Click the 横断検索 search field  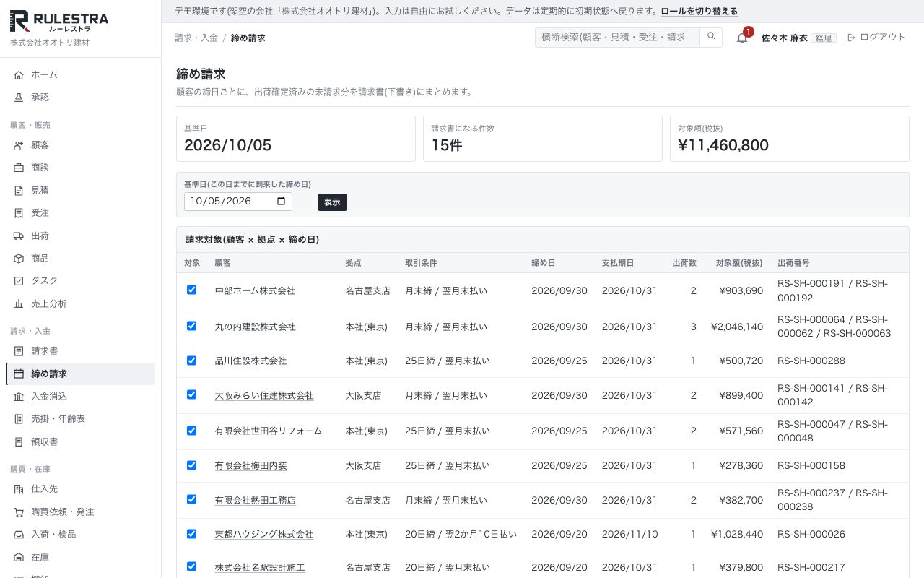click(618, 38)
